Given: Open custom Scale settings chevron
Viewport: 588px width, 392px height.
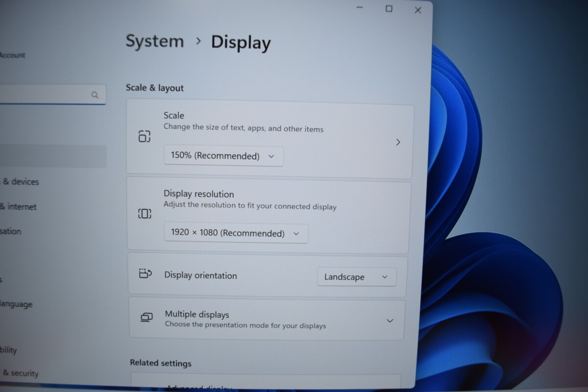Looking at the screenshot, I should point(398,142).
